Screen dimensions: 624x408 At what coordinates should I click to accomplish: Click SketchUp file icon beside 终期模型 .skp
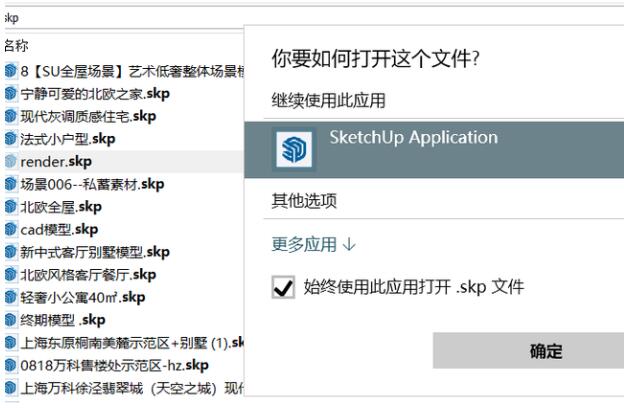(x=11, y=320)
